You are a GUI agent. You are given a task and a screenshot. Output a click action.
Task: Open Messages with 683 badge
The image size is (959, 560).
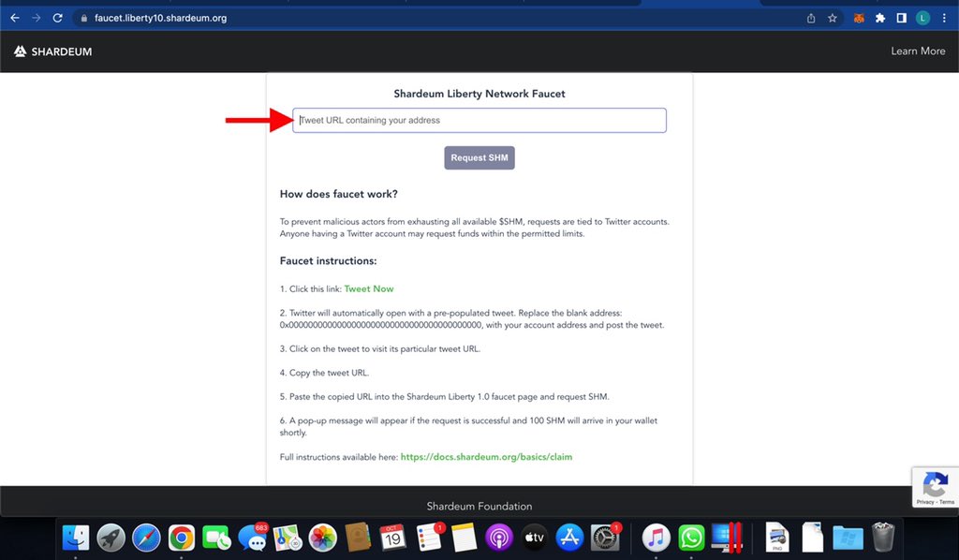pos(253,538)
